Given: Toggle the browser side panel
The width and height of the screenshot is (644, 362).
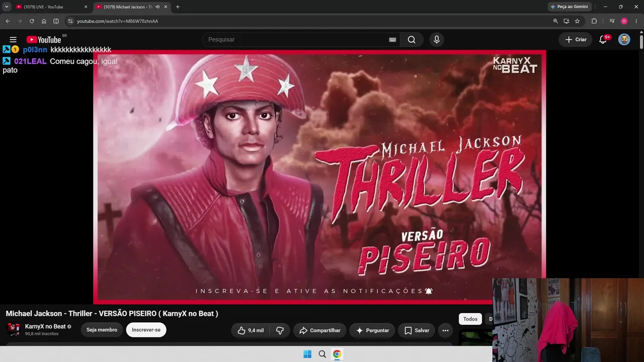Looking at the screenshot, I should click(x=56, y=21).
